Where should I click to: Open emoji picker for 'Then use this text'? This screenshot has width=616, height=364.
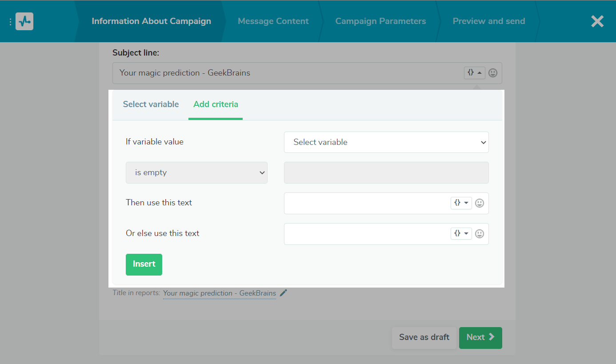pos(480,203)
